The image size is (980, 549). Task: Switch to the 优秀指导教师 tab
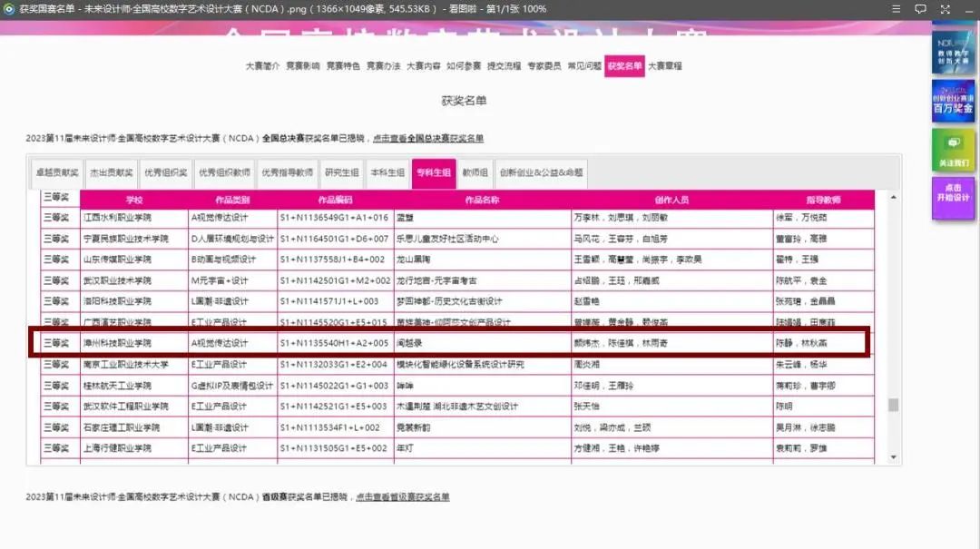[288, 172]
